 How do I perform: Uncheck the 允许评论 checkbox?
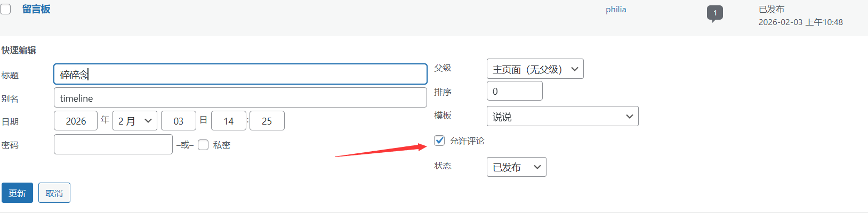click(439, 141)
